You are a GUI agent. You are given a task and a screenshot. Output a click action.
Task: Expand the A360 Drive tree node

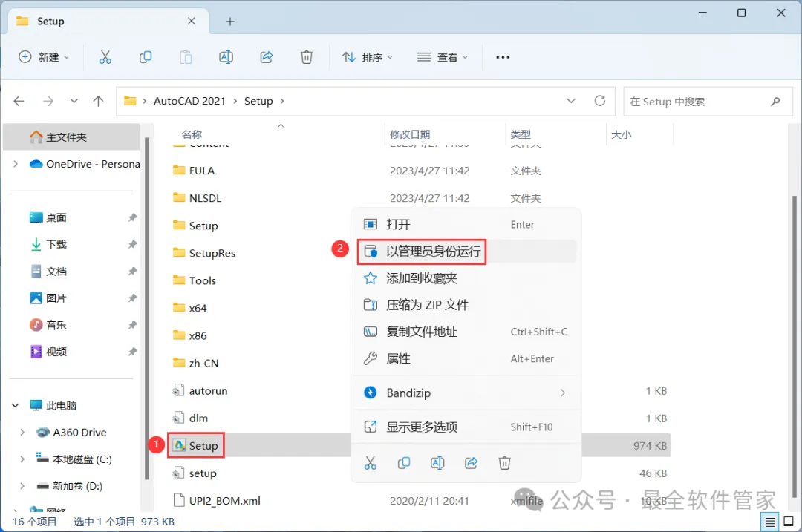coord(22,433)
